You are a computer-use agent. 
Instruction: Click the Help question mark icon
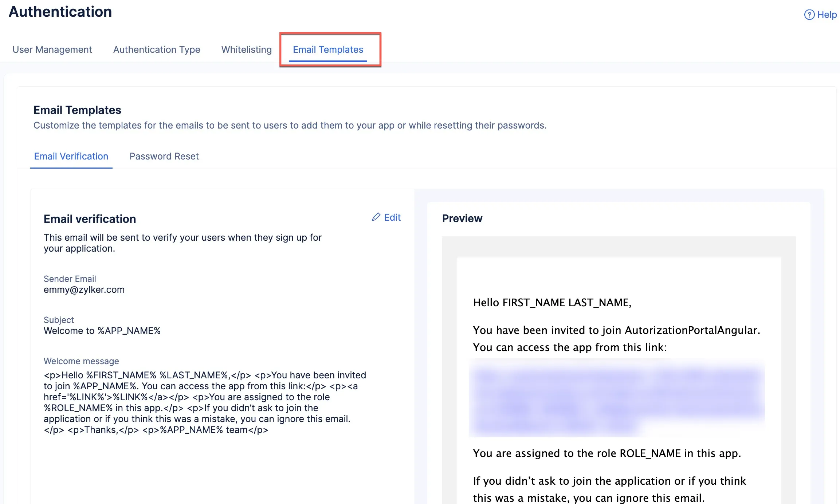click(x=809, y=15)
